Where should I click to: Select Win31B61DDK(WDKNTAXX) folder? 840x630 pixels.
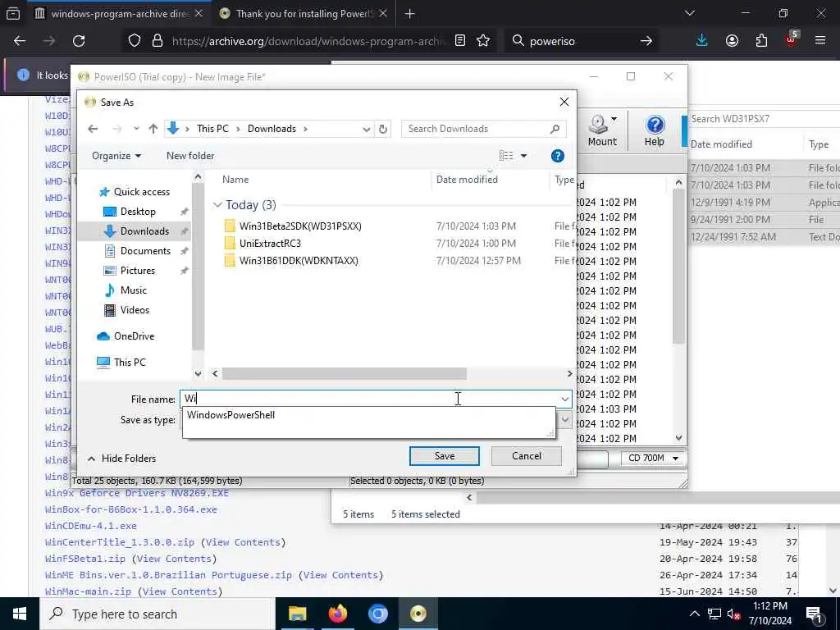[299, 260]
